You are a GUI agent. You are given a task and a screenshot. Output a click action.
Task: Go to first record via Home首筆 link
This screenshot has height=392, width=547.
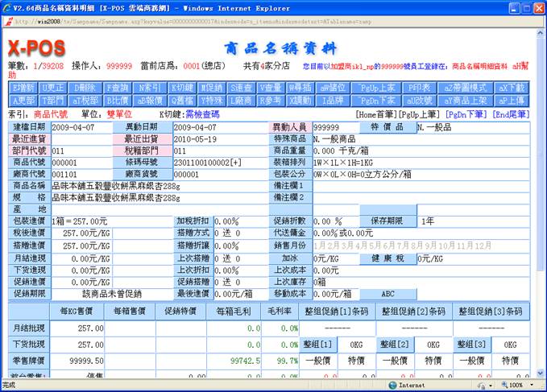point(379,115)
